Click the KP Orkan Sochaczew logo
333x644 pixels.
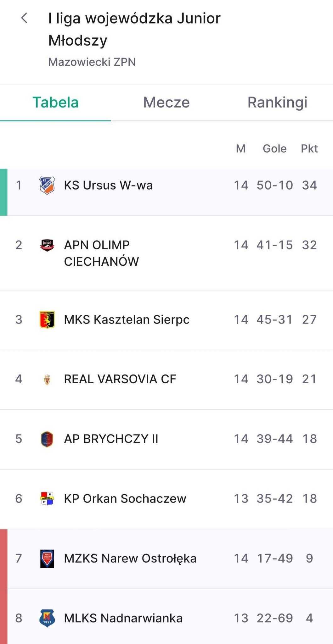tap(47, 499)
